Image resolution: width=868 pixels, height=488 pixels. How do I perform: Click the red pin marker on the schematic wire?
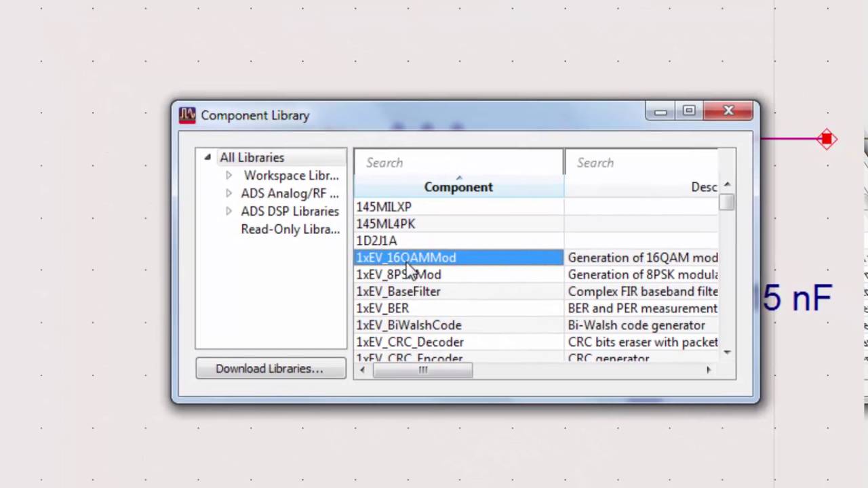click(827, 139)
